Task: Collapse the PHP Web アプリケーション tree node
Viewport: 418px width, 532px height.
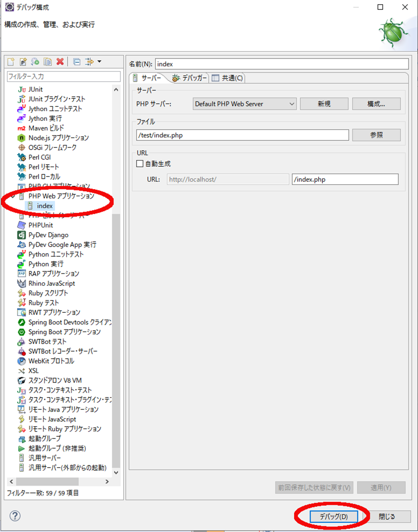Action: [x=13, y=196]
